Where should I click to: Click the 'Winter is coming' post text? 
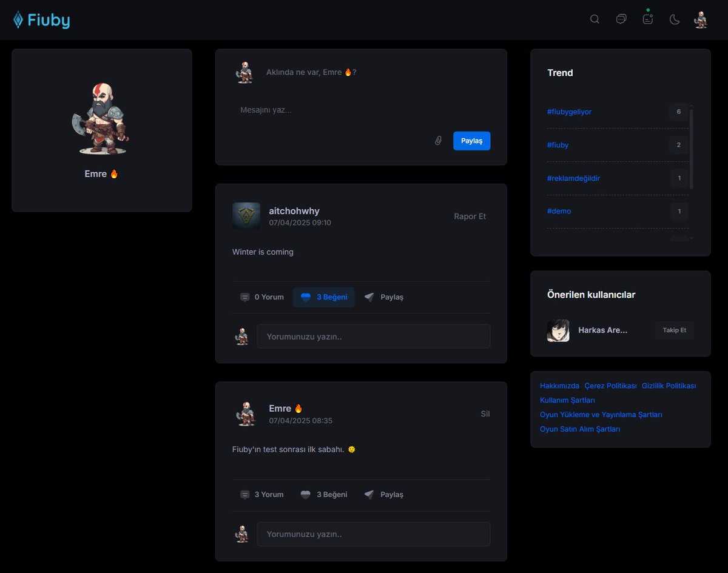pyautogui.click(x=263, y=252)
